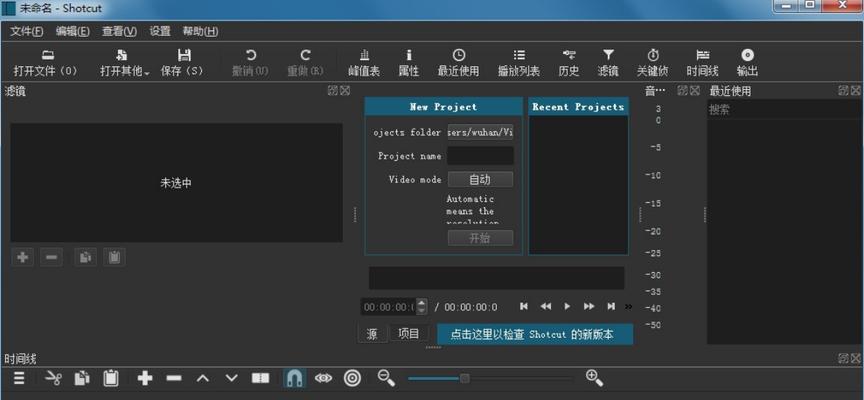Show the 峰值表 peak meter panel
The height and width of the screenshot is (400, 864).
click(x=364, y=63)
